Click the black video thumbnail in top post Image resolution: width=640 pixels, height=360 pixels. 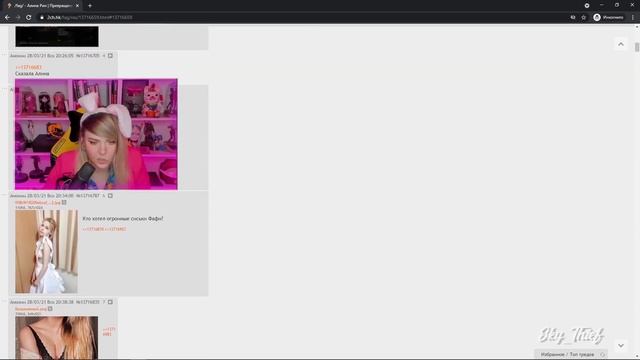pyautogui.click(x=57, y=37)
